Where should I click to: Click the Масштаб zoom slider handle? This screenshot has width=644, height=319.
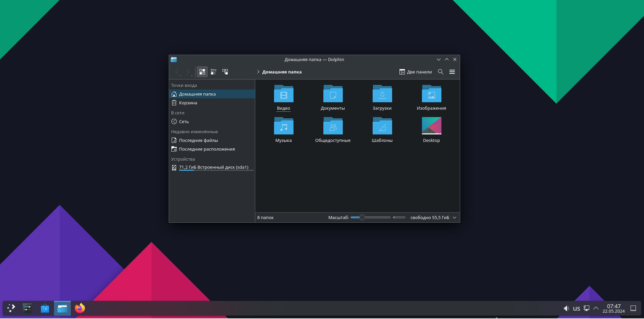(x=362, y=218)
